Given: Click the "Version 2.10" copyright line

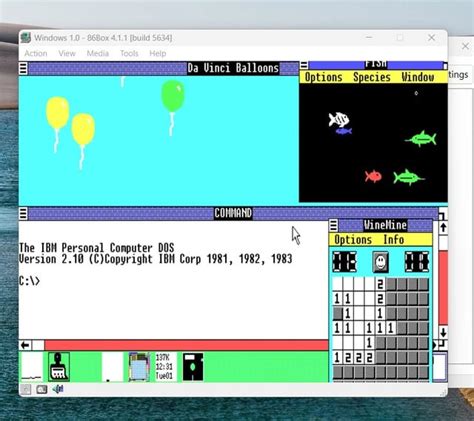Looking at the screenshot, I should point(155,259).
